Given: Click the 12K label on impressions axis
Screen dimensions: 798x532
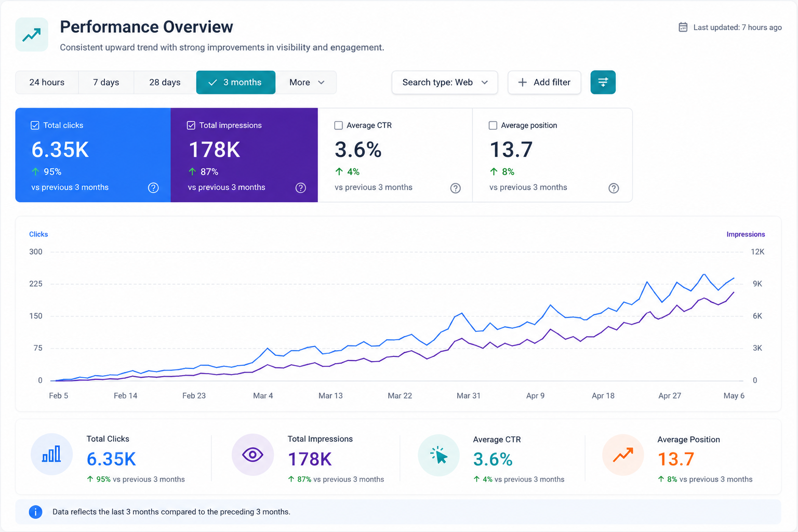Looking at the screenshot, I should [x=757, y=252].
